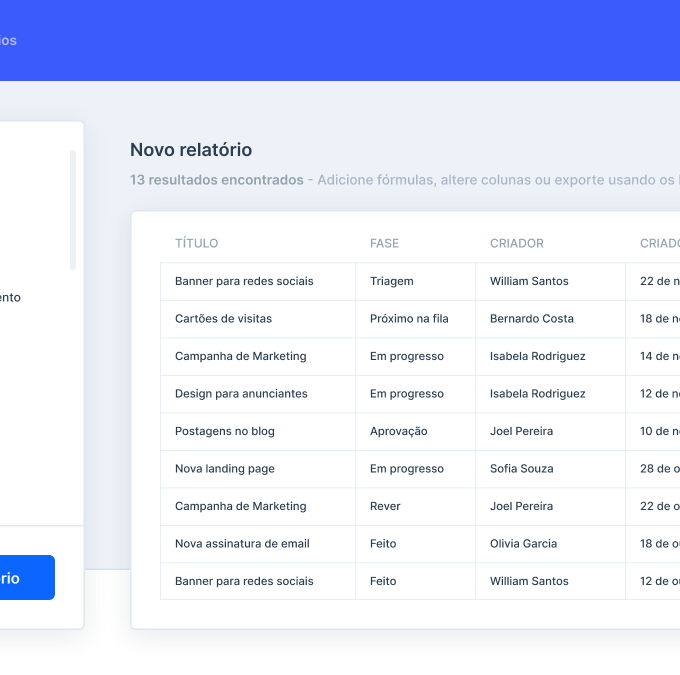The width and height of the screenshot is (680, 675).
Task: Click 'Olivia Garcia' creator cell
Action: point(550,544)
